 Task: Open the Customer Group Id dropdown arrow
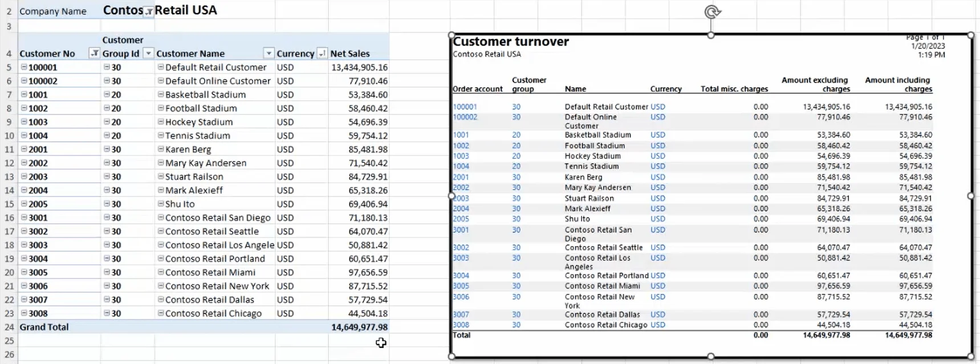click(148, 54)
